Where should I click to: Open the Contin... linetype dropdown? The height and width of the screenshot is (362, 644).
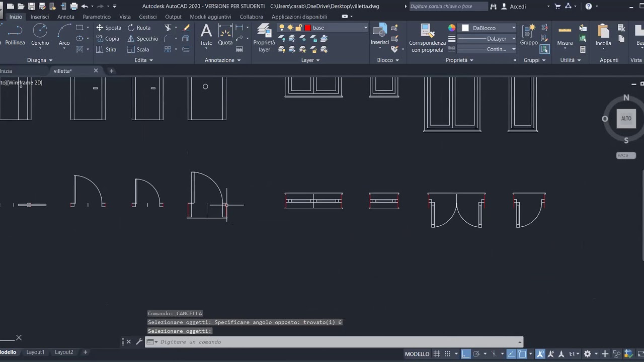(513, 49)
